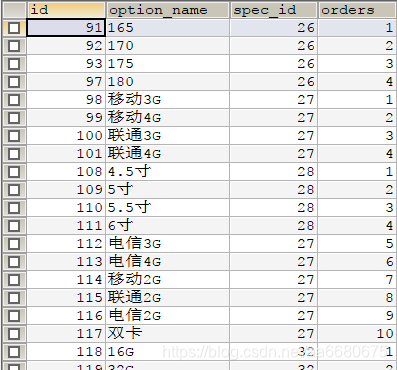The image size is (397, 370).
Task: Tick the checkbox for row id 97
Action: tap(14, 82)
